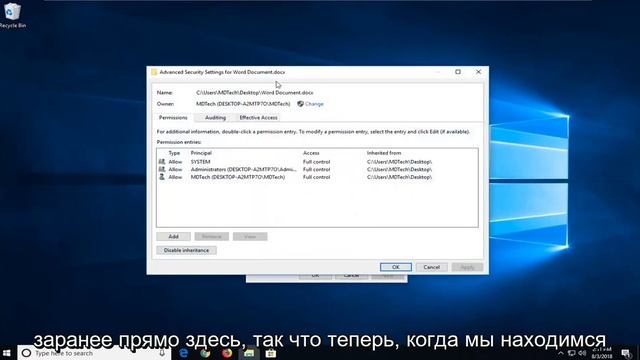Viewport: 640px width, 360px height.
Task: Launch Firefox from the taskbar
Action: pyautogui.click(x=227, y=353)
